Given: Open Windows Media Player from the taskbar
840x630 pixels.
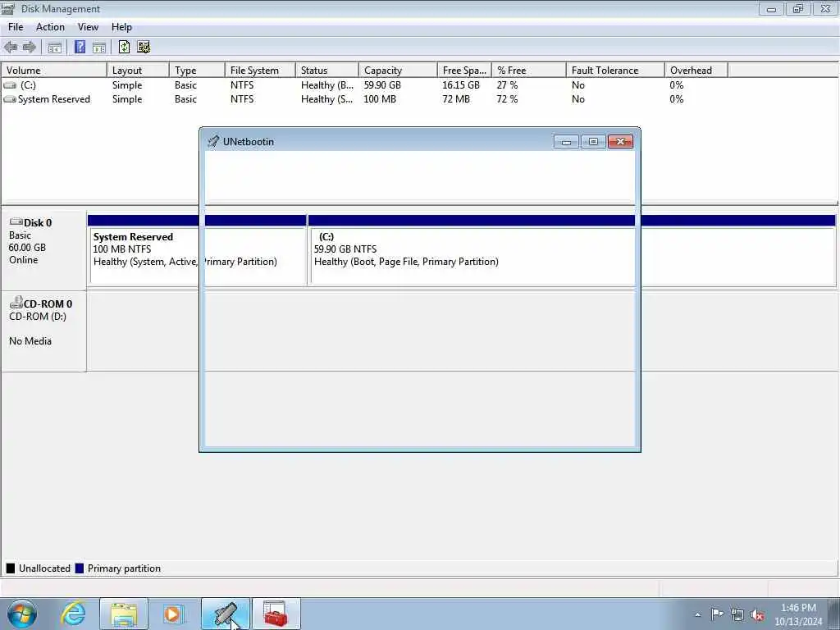Looking at the screenshot, I should tap(173, 614).
